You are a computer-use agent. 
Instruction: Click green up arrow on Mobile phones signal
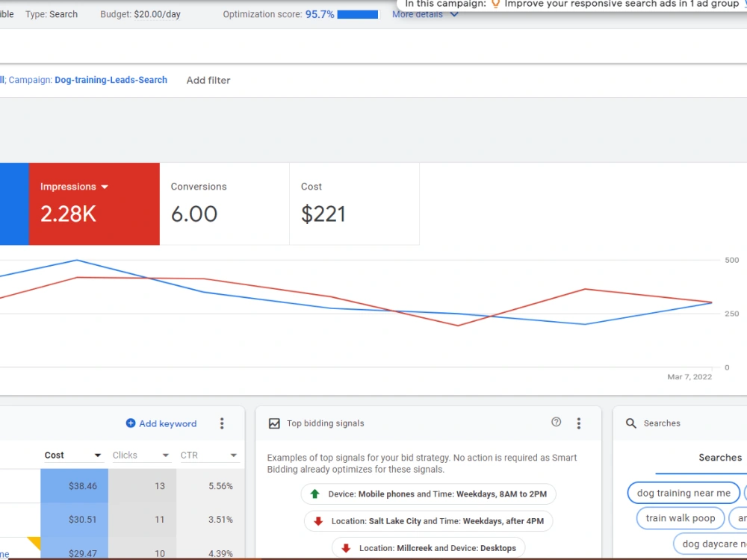[315, 494]
